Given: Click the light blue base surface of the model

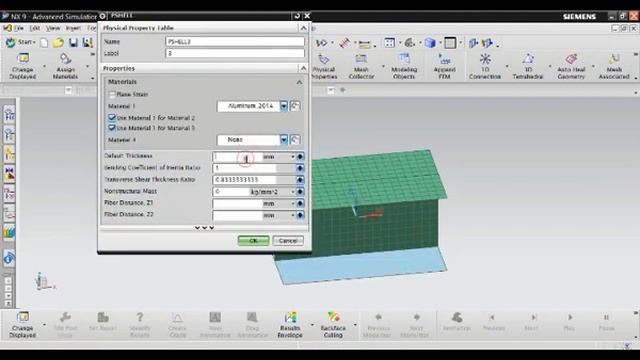Looking at the screenshot, I should [361, 265].
